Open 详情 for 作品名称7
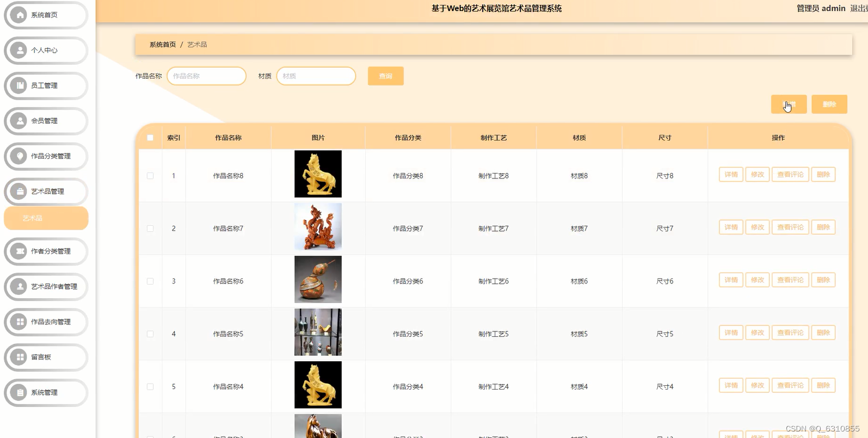Viewport: 868px width, 438px height. [731, 227]
